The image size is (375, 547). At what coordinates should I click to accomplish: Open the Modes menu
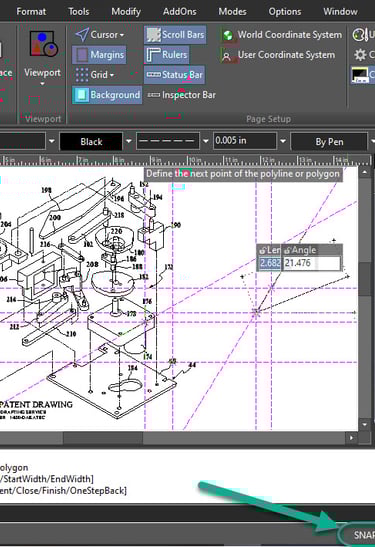(232, 12)
